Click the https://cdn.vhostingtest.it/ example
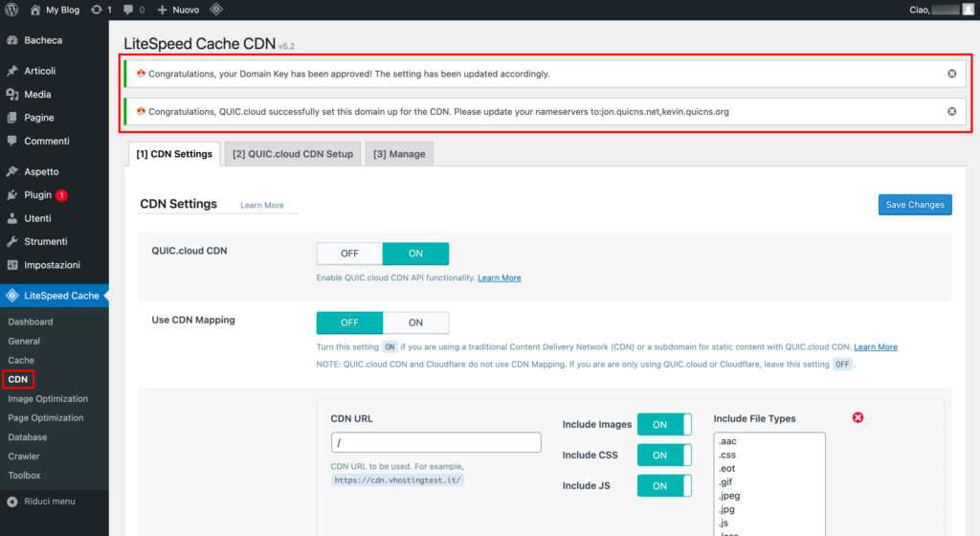Viewport: 980px width, 536px height. [397, 480]
